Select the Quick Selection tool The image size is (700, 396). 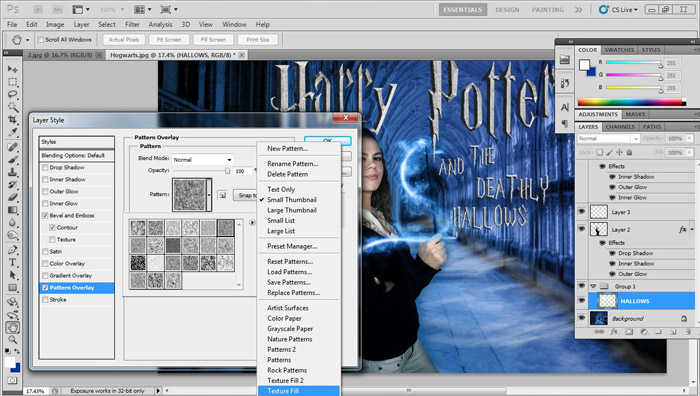pyautogui.click(x=12, y=107)
